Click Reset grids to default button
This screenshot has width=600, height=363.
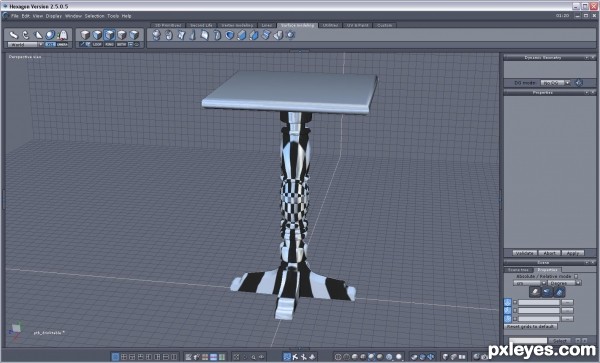coord(530,327)
